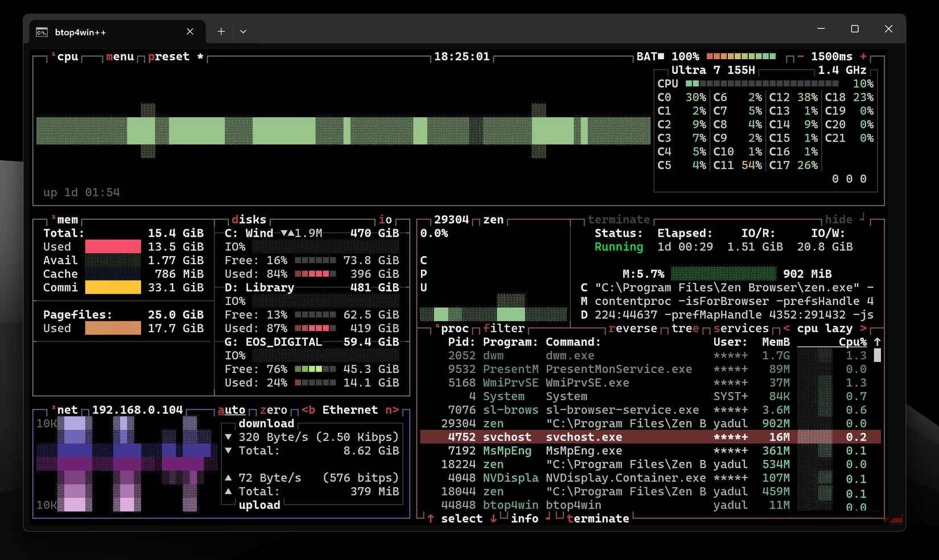This screenshot has width=939, height=560.
Task: Switch to next network interface with n>
Action: click(393, 410)
